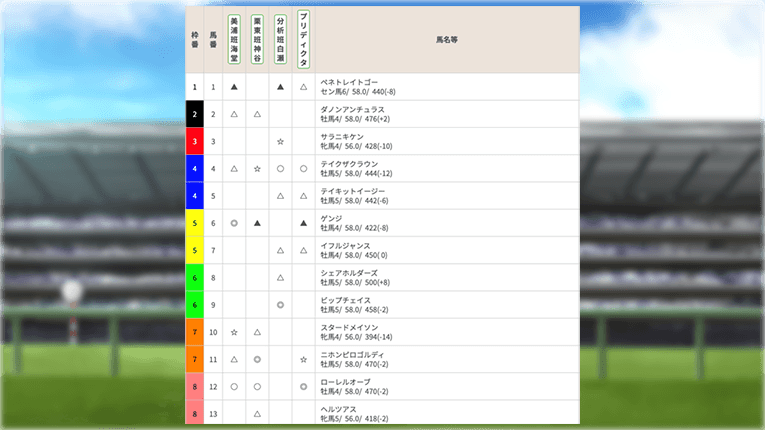The image size is (765, 430).
Task: Click 栗東班神谷's ▲ mark for ゲンジ
Action: [257, 223]
